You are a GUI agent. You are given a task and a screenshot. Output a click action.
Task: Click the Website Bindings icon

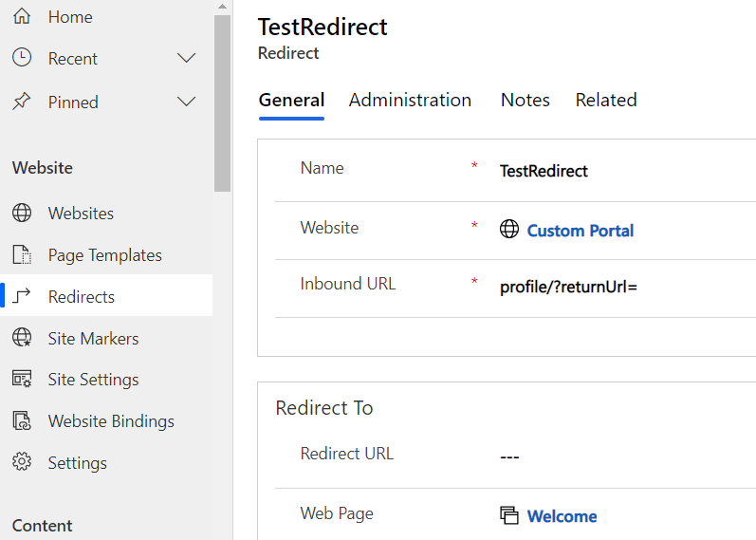pos(22,420)
